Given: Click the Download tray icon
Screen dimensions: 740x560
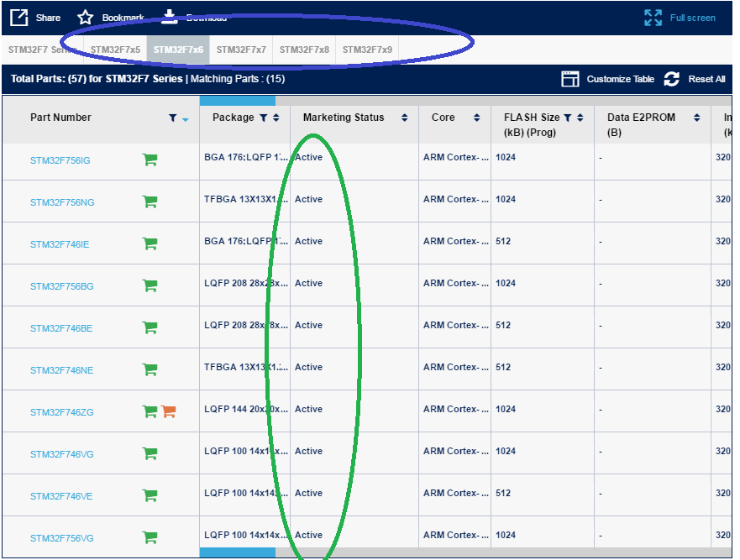Looking at the screenshot, I should click(x=169, y=17).
